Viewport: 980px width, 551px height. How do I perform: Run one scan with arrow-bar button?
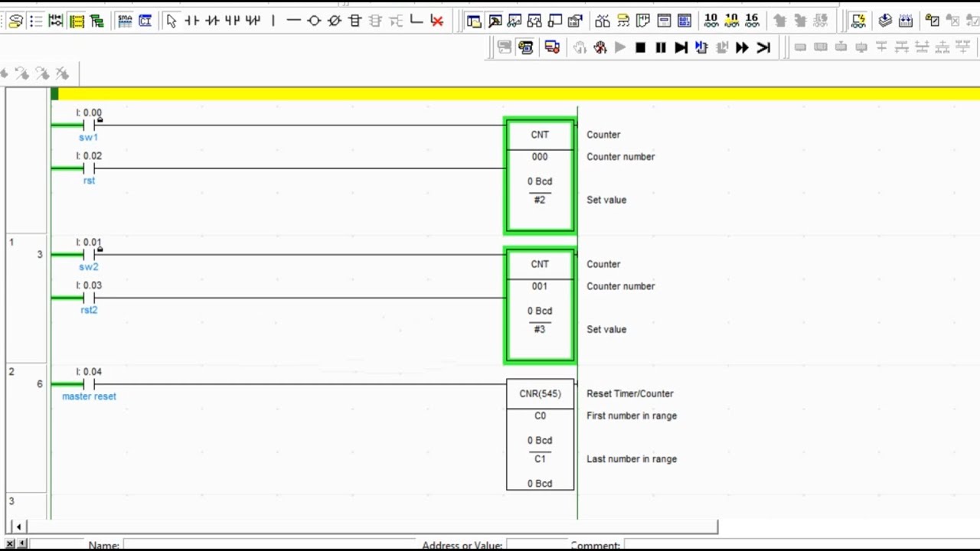click(x=763, y=47)
